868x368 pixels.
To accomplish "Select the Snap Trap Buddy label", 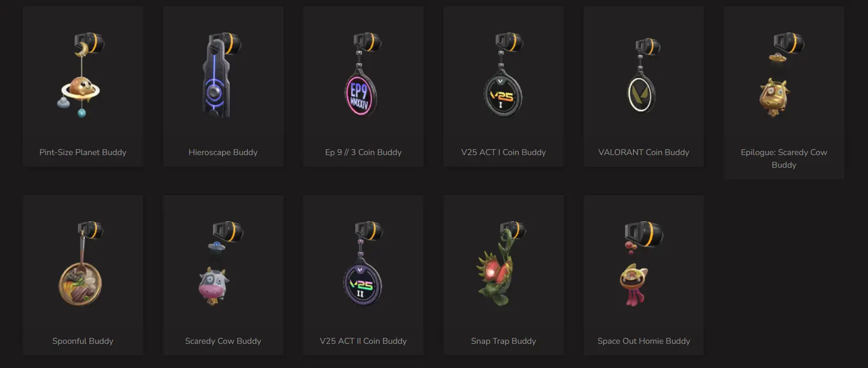I will 503,341.
